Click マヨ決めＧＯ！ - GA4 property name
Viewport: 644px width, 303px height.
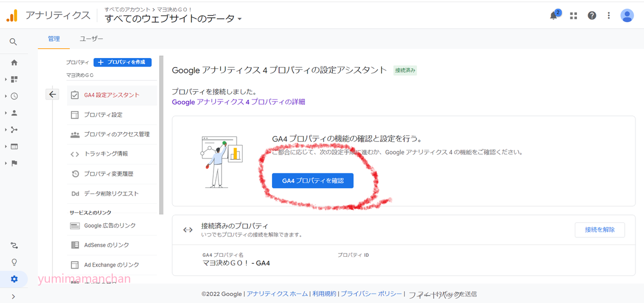coord(236,263)
